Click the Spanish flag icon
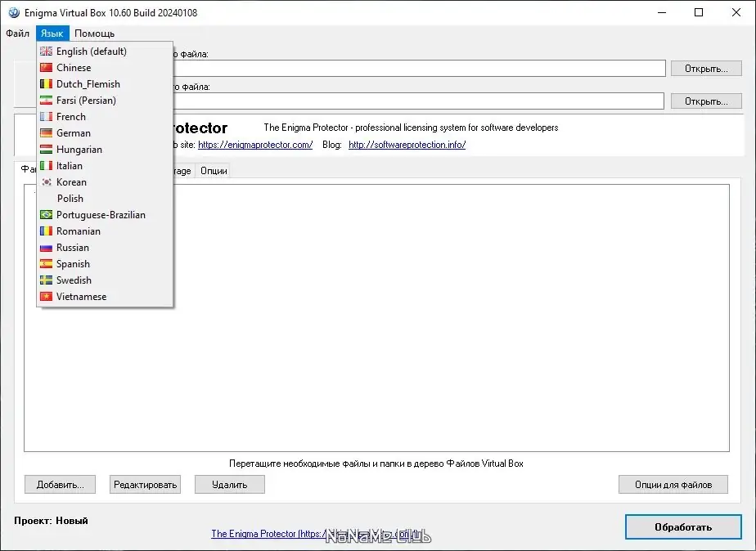This screenshot has width=756, height=551. click(47, 264)
